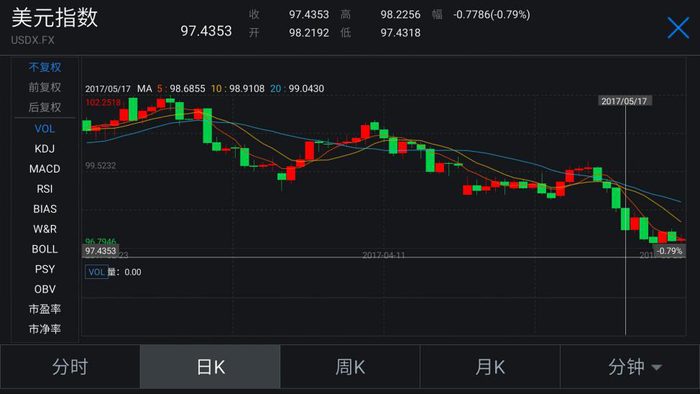This screenshot has width=700, height=394.
Task: Click the VOL label box in volume panel
Action: pyautogui.click(x=96, y=272)
